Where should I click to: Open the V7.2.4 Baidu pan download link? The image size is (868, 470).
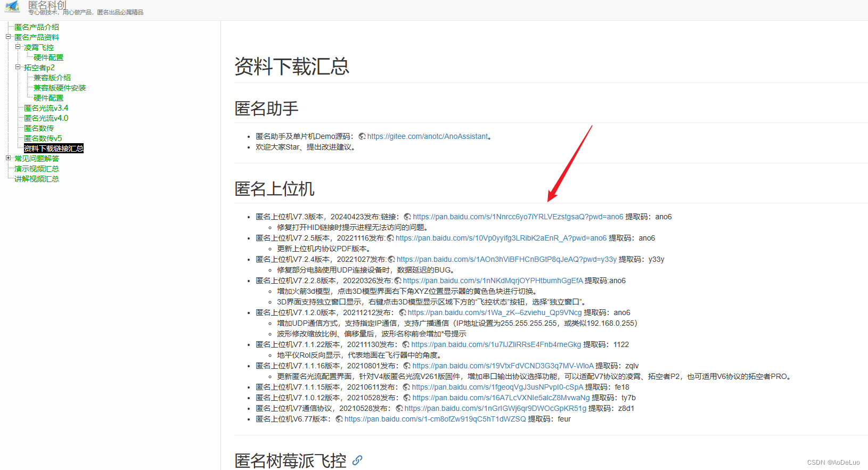click(506, 260)
